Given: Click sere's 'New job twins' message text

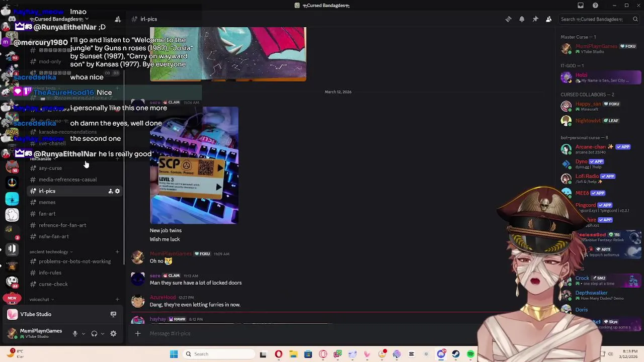Looking at the screenshot, I should pyautogui.click(x=166, y=230).
